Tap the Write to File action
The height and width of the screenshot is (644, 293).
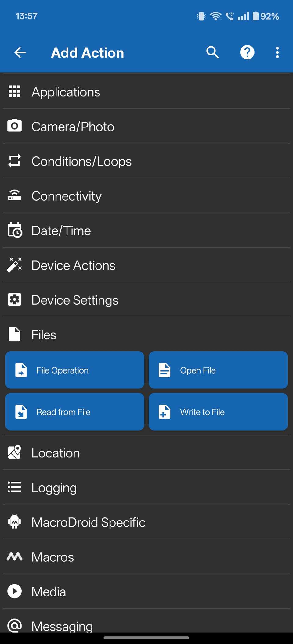pos(218,412)
